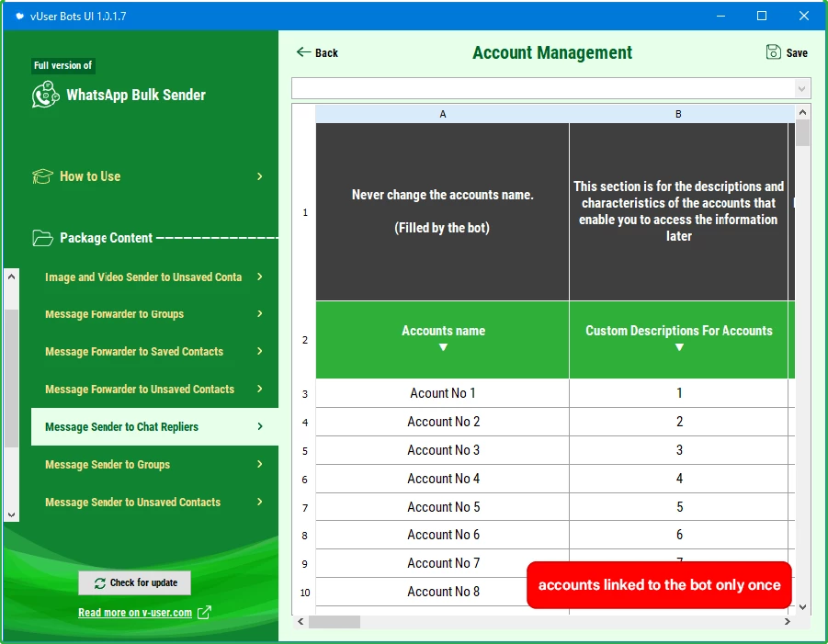Click the sidebar list scroll down arrow

[11, 514]
